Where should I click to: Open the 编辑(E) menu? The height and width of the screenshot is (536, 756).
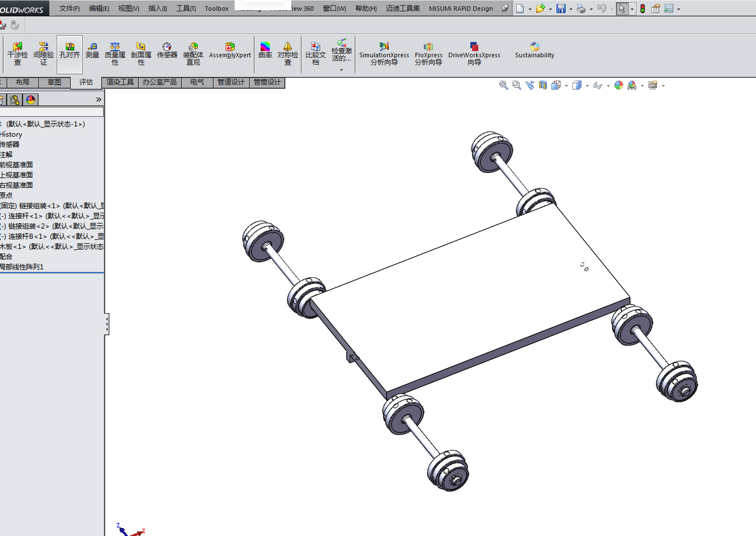[99, 9]
